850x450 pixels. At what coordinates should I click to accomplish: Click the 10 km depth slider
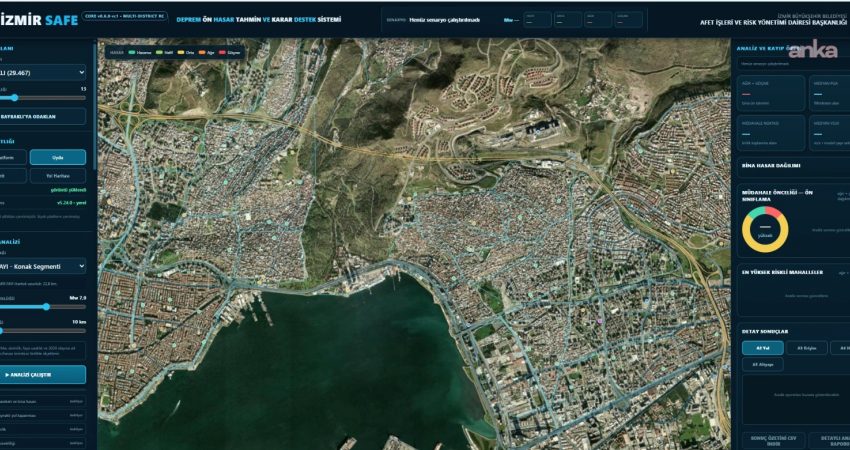click(42, 331)
